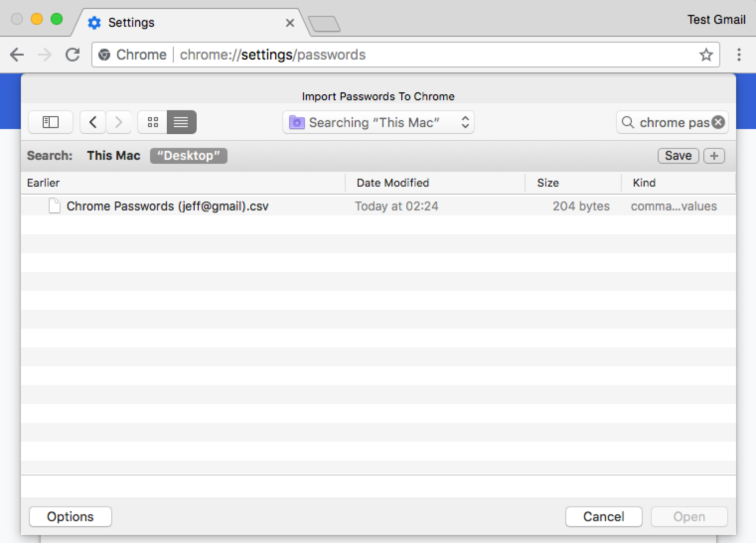
Task: Reload the Chrome settings page
Action: point(72,55)
